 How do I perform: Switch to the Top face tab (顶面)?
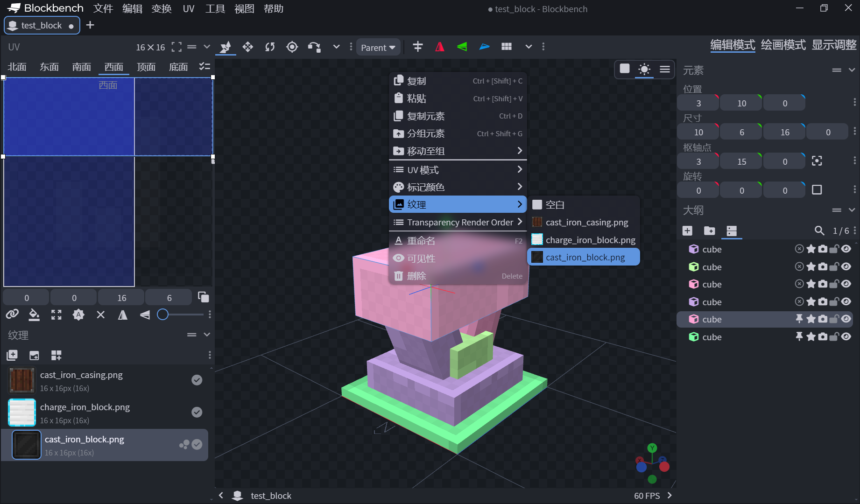pos(146,67)
